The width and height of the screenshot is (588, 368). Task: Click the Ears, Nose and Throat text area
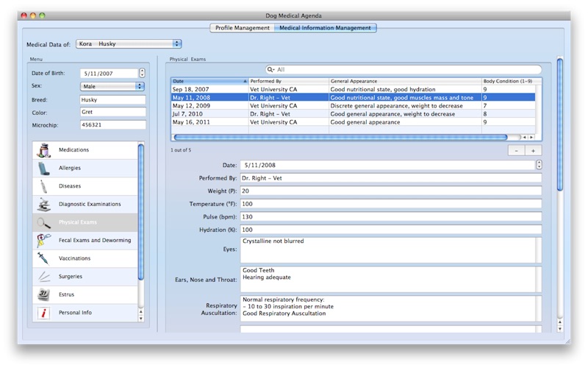pos(391,280)
